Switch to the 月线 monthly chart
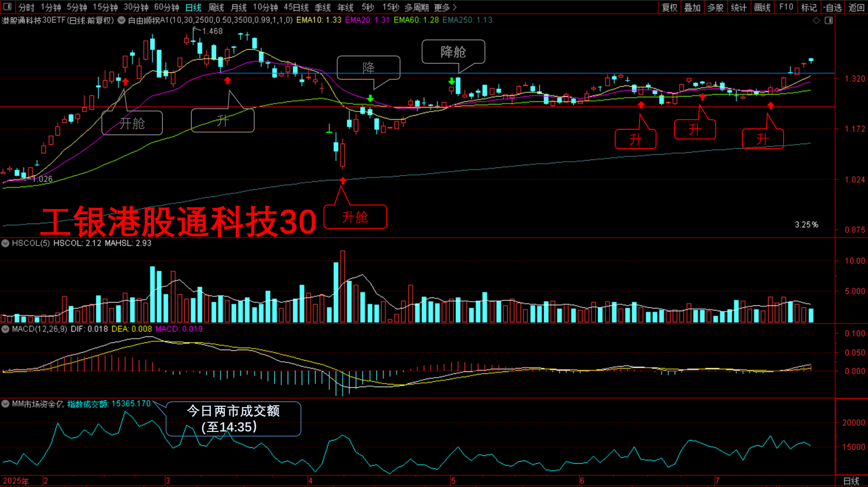 click(238, 7)
